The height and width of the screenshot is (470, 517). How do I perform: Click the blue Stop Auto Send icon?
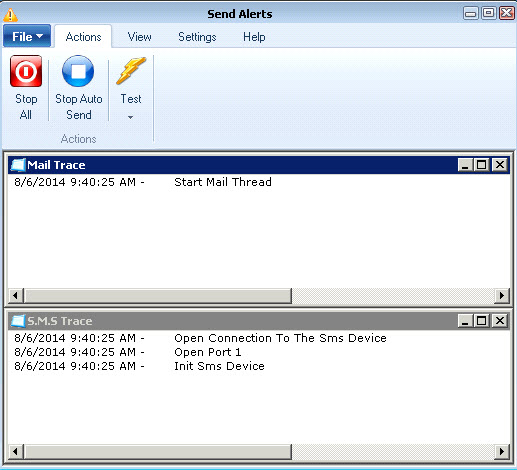(x=78, y=71)
